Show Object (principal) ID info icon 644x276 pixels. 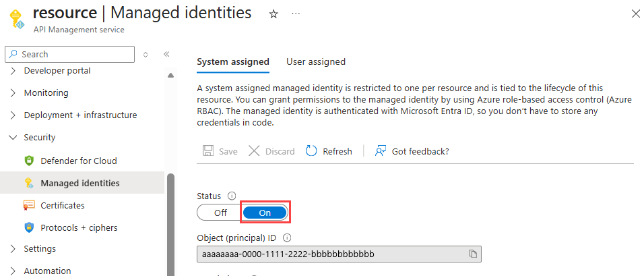point(287,238)
